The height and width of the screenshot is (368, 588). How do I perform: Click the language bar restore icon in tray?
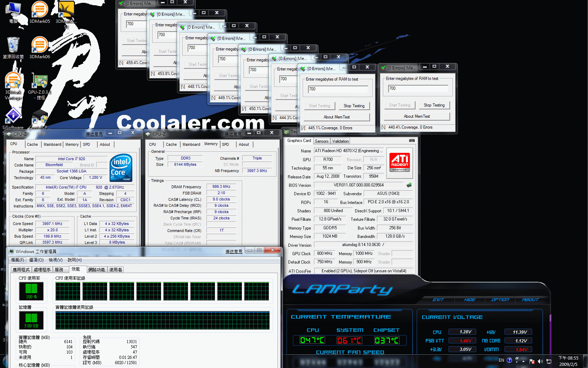[x=517, y=358]
